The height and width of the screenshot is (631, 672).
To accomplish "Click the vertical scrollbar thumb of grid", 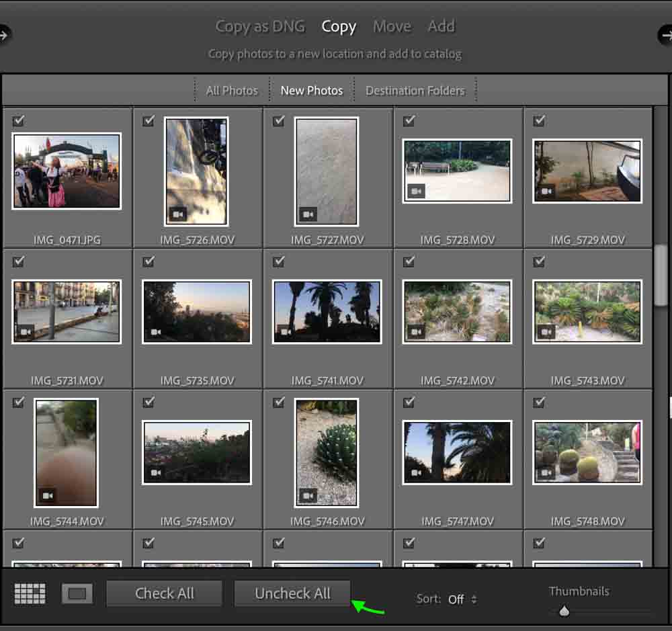I will [x=661, y=276].
